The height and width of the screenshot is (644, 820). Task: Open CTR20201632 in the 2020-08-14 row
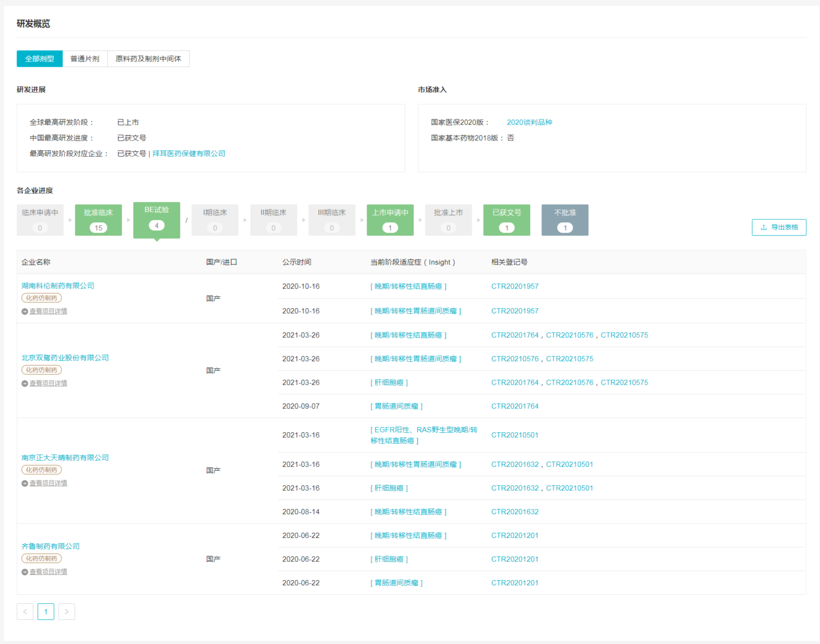pos(515,512)
